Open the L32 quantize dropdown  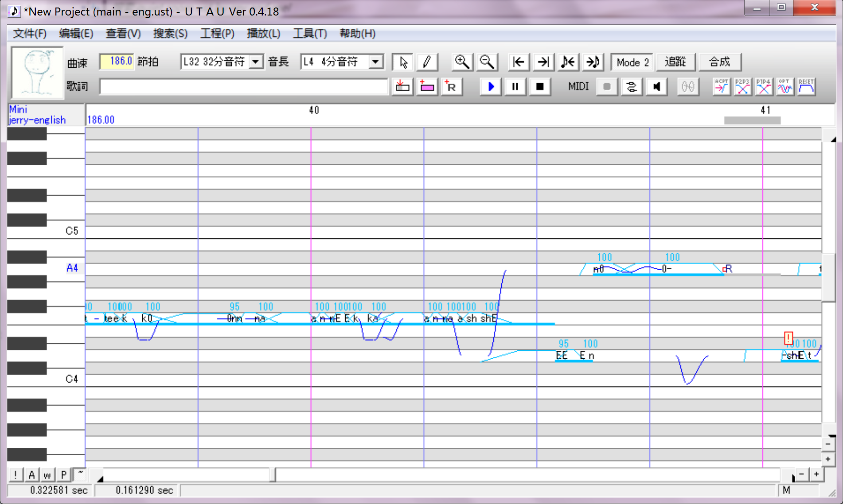coord(256,62)
